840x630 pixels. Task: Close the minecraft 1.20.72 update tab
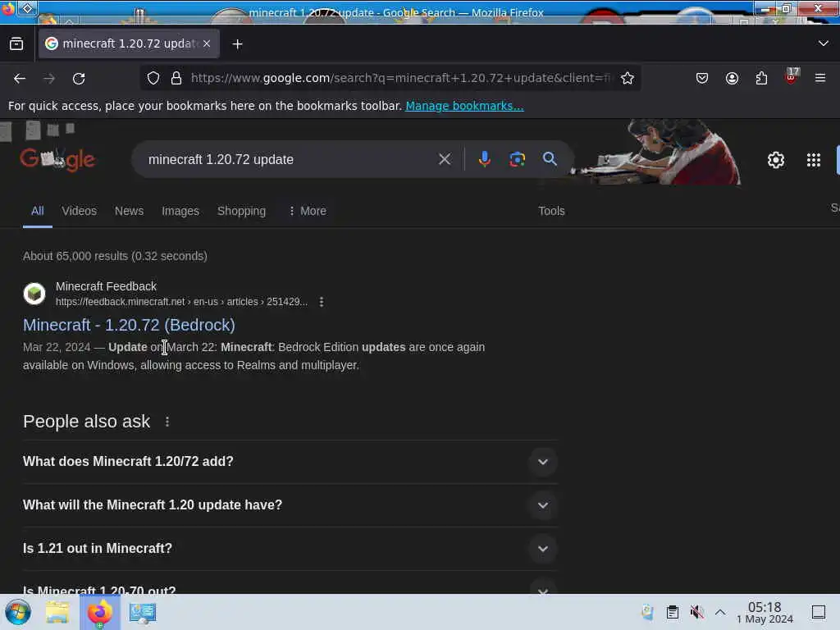(207, 43)
